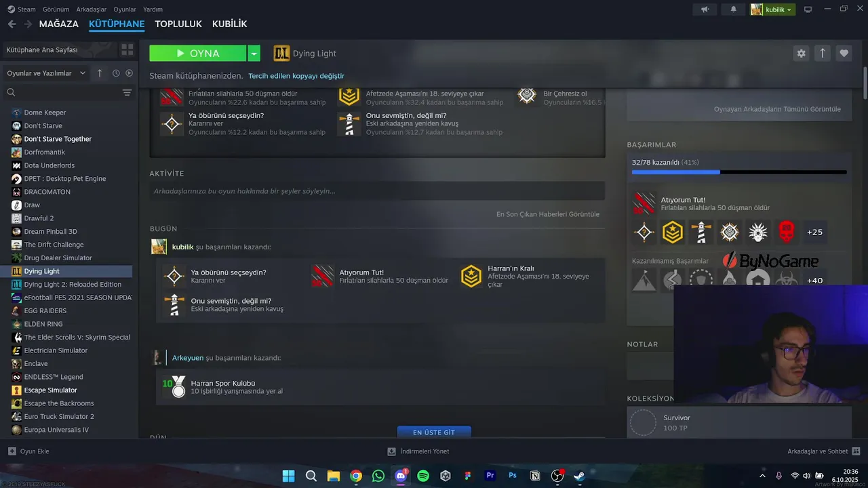Open the Arkadaşlar menu
Viewport: 868px width, 488px height.
[92, 9]
